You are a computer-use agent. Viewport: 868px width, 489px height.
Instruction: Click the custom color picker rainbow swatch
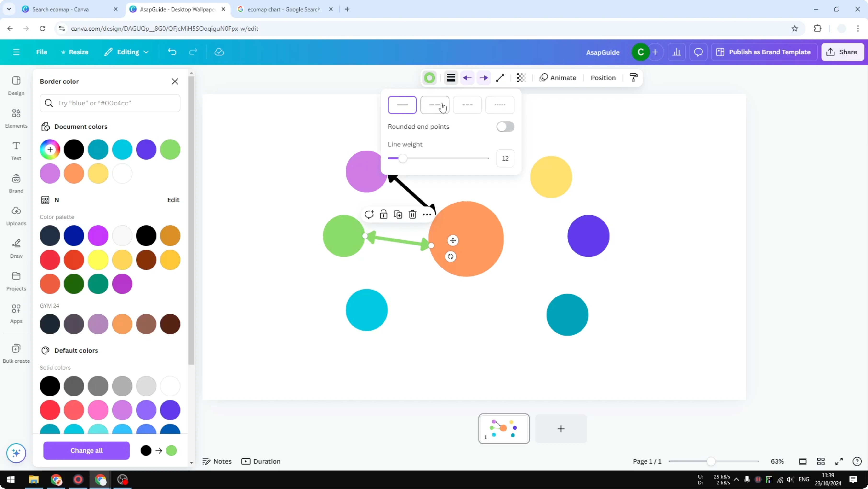(50, 149)
